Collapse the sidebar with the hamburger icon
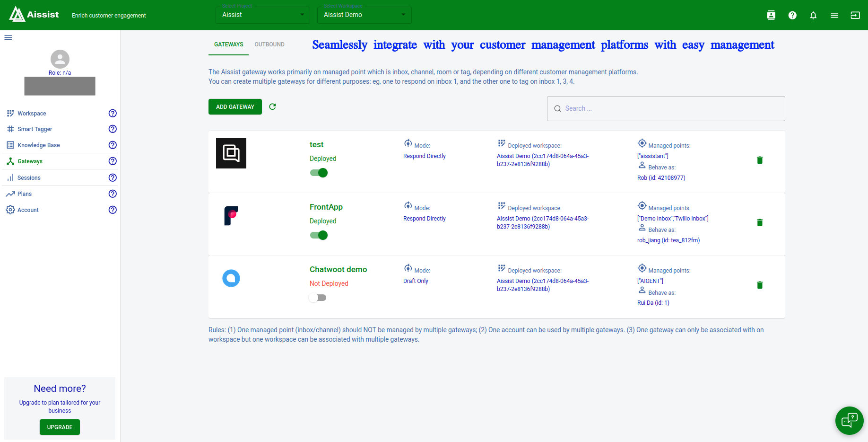The height and width of the screenshot is (442, 868). 8,37
